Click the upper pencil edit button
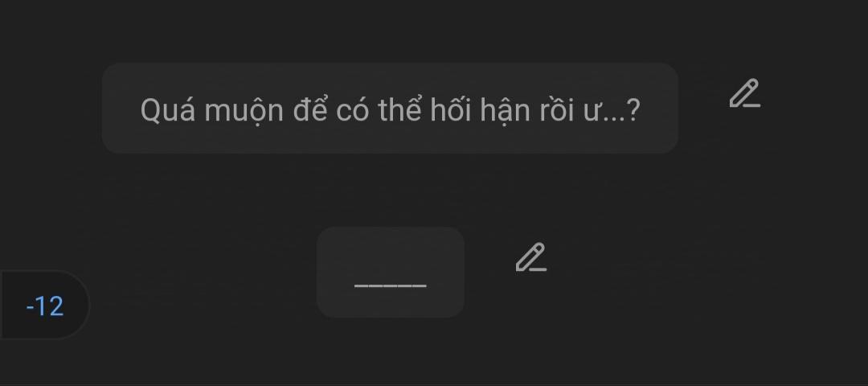 click(x=744, y=93)
